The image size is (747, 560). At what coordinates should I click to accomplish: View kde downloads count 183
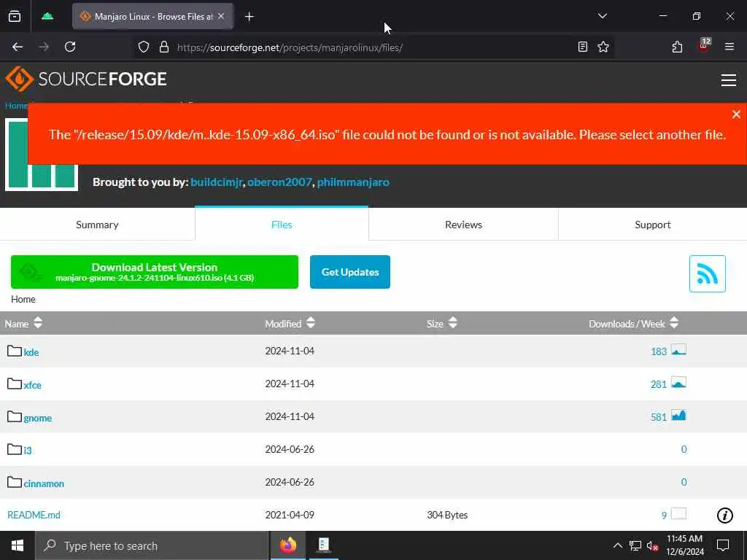(659, 351)
